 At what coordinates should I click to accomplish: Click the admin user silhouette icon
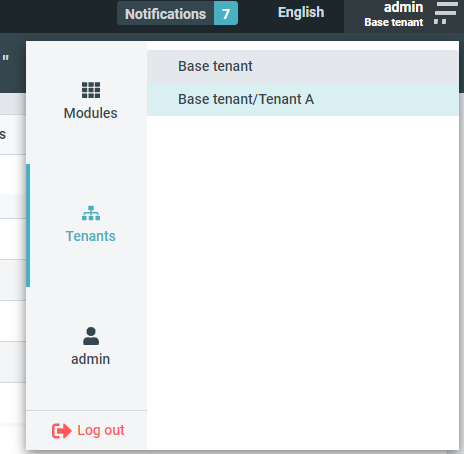(91, 336)
